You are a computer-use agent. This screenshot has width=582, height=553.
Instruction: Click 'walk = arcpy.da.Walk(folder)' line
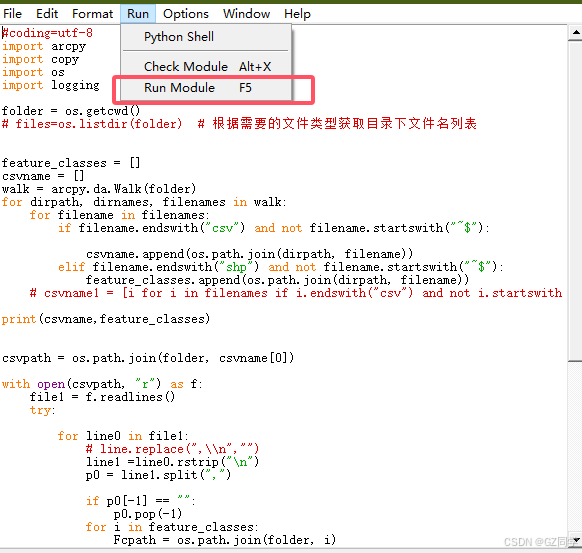point(99,189)
